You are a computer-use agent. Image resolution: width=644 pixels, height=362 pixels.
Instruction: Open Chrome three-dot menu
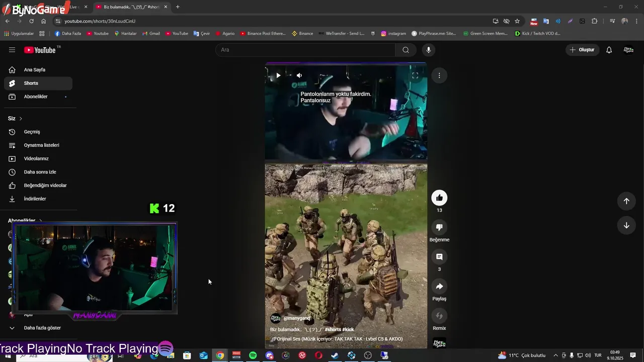636,21
